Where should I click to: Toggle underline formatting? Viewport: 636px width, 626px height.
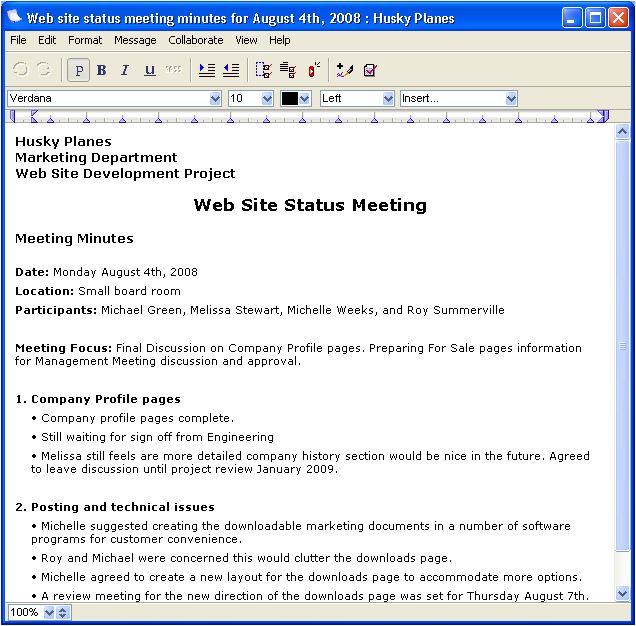tap(150, 70)
